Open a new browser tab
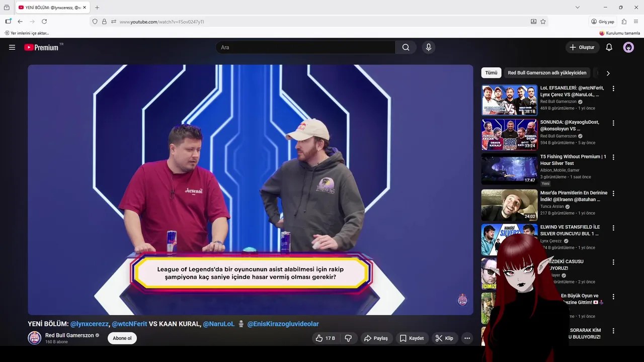The height and width of the screenshot is (362, 644). click(97, 8)
